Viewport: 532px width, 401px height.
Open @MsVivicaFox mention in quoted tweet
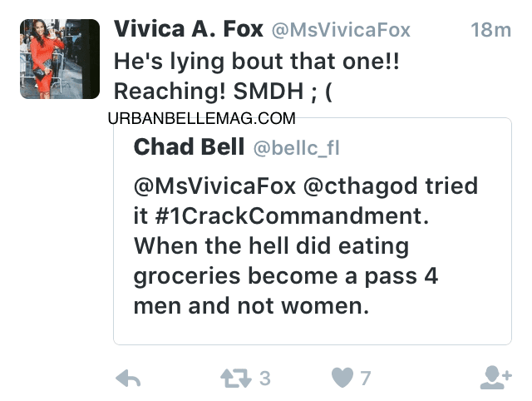tap(214, 186)
